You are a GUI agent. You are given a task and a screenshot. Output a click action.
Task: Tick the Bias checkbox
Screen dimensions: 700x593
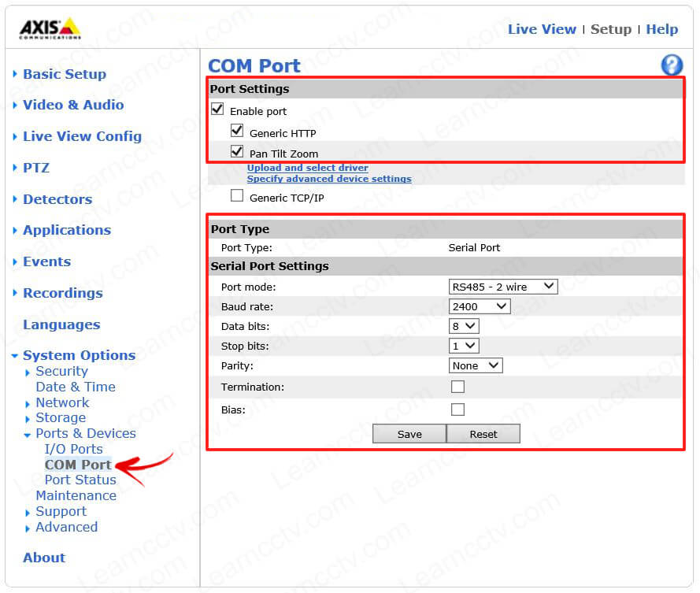(x=457, y=410)
